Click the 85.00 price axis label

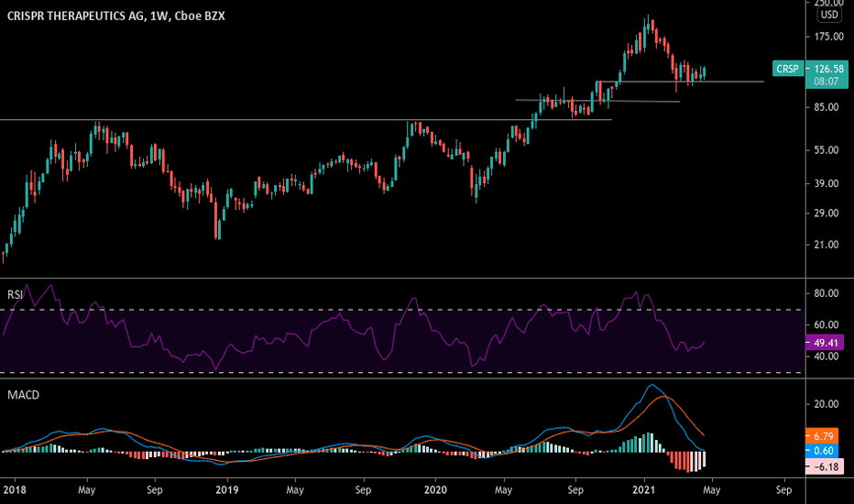[x=826, y=107]
